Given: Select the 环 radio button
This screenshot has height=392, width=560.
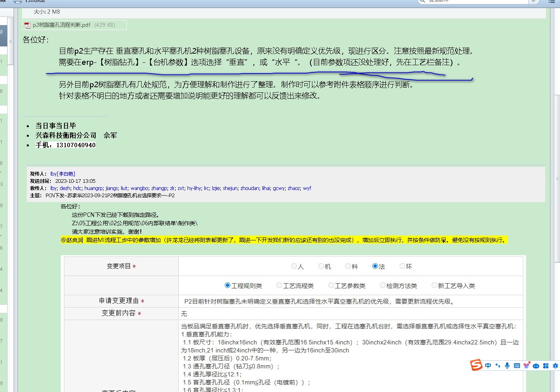Looking at the screenshot, I should (x=402, y=266).
